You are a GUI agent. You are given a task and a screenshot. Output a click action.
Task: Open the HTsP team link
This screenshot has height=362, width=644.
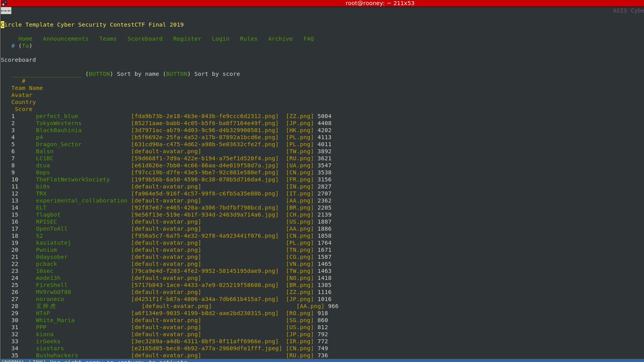click(43, 313)
